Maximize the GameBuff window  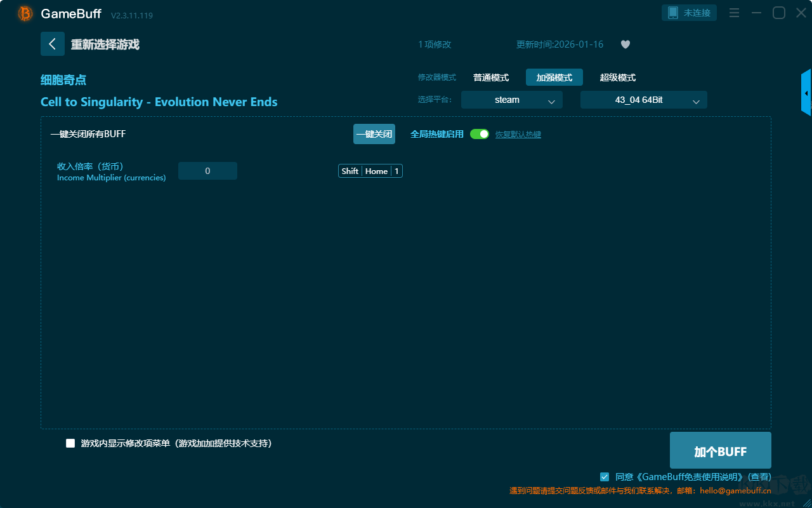tap(778, 13)
